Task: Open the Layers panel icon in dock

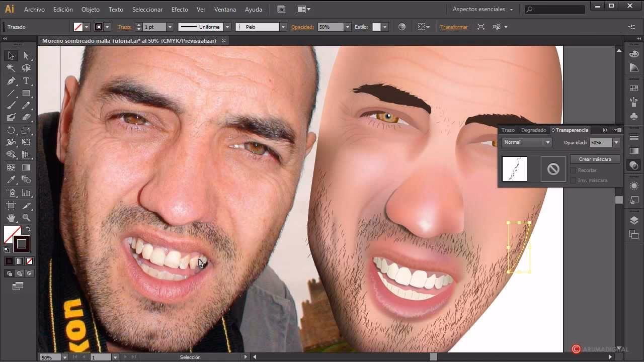Action: [x=634, y=220]
